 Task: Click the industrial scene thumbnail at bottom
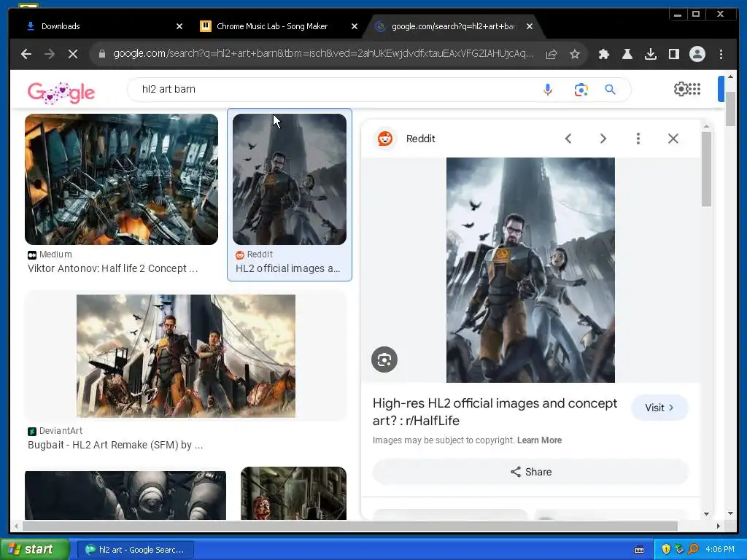click(293, 494)
